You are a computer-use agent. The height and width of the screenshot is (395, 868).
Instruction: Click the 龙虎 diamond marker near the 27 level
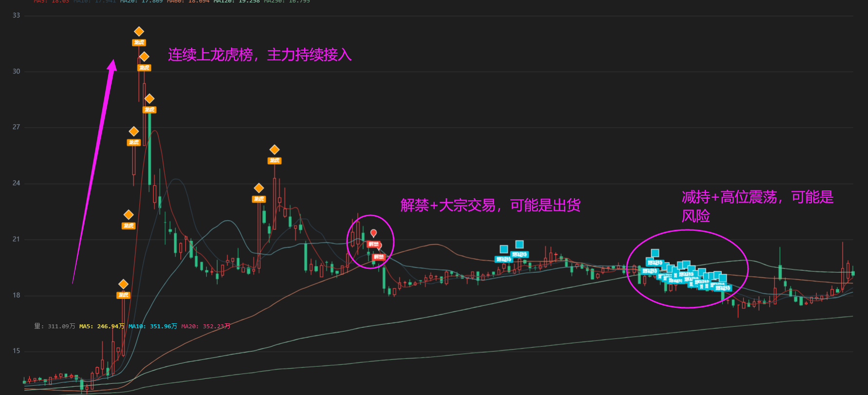[134, 132]
